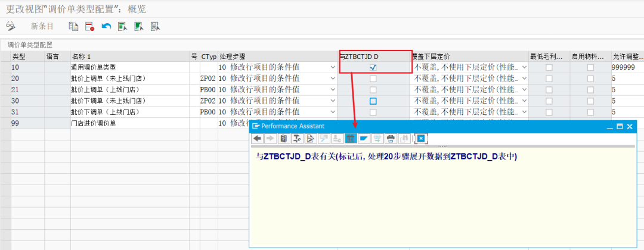Click the Back arrow in Performance Assistant
The image size is (644, 250).
[257, 139]
